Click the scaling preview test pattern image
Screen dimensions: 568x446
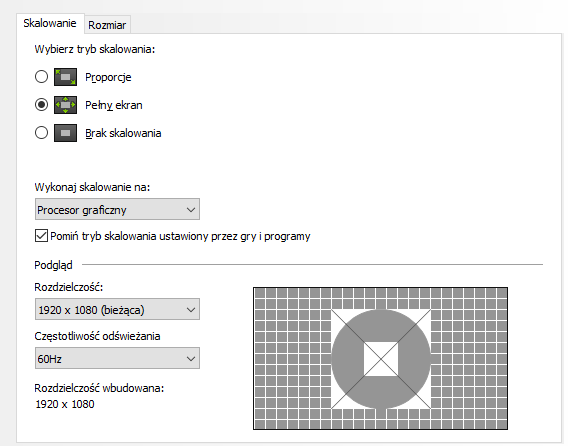380,358
